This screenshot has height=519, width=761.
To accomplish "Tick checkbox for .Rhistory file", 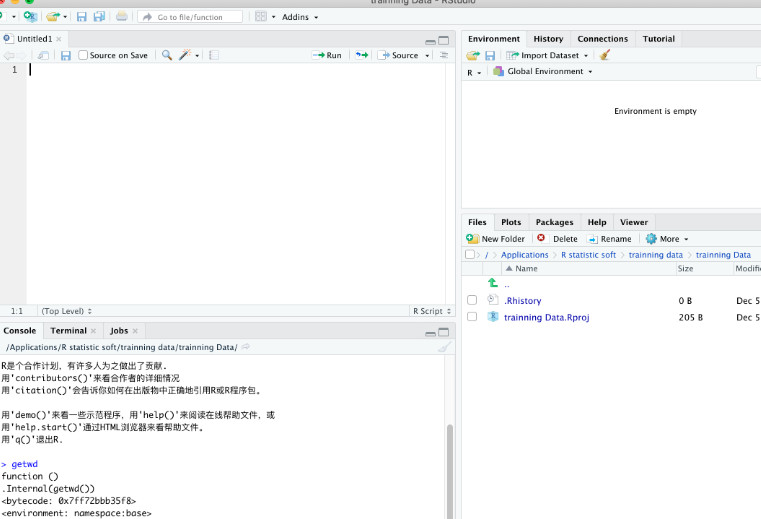I will point(472,300).
